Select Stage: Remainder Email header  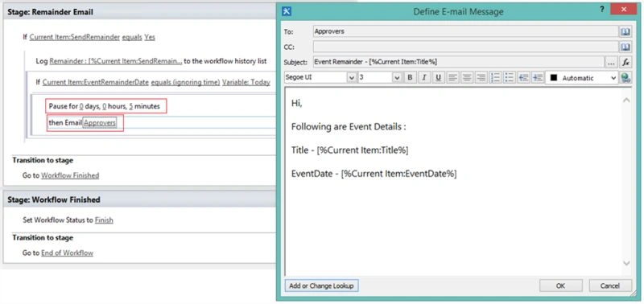[x=139, y=12]
